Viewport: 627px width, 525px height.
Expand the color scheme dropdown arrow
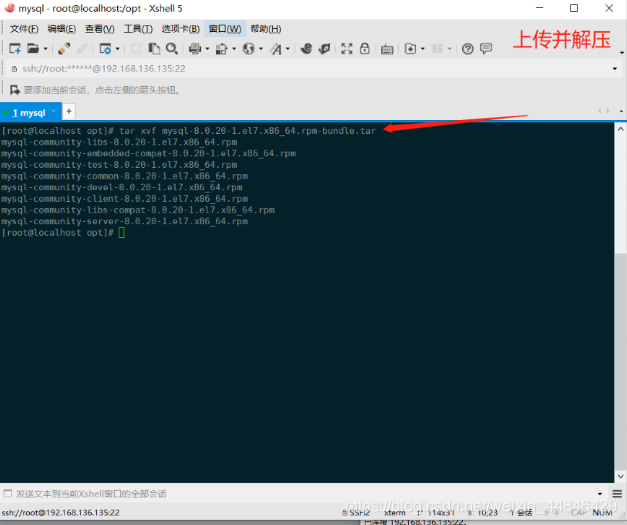[234, 49]
